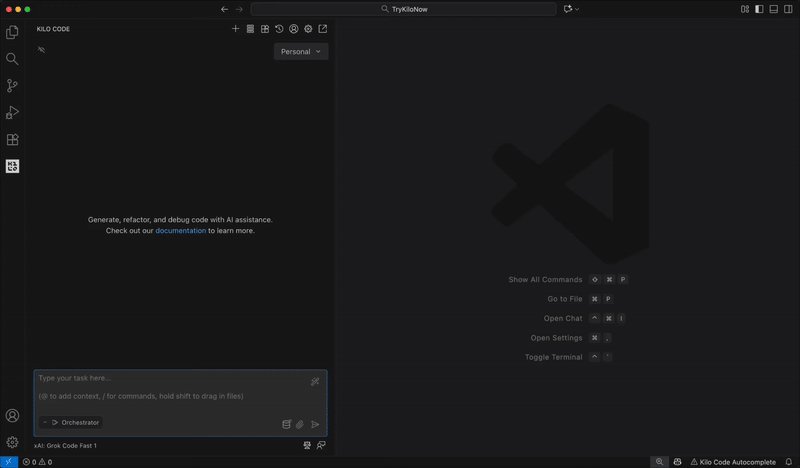The image size is (800, 468).
Task: Open the Run and Debug view
Action: tap(12, 112)
